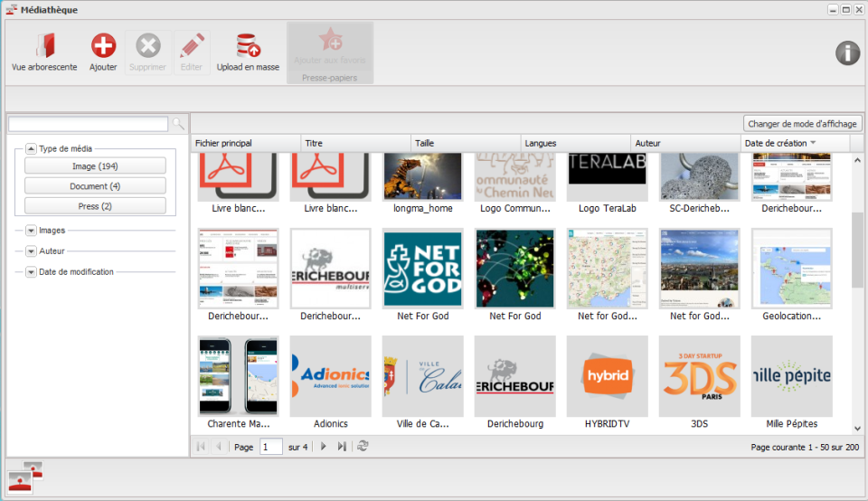Sort by Taille column

pyautogui.click(x=466, y=143)
